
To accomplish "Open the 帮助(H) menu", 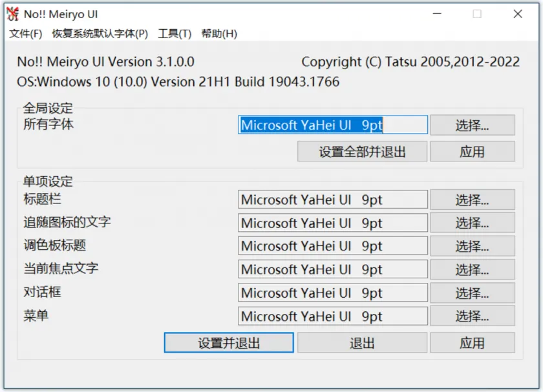I will 219,34.
